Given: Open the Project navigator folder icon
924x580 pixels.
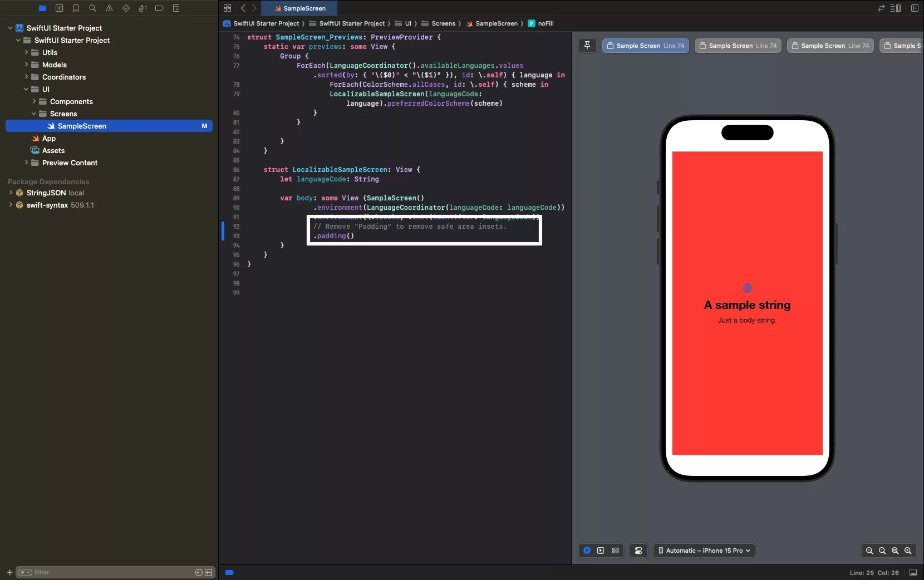Looking at the screenshot, I should [x=42, y=8].
